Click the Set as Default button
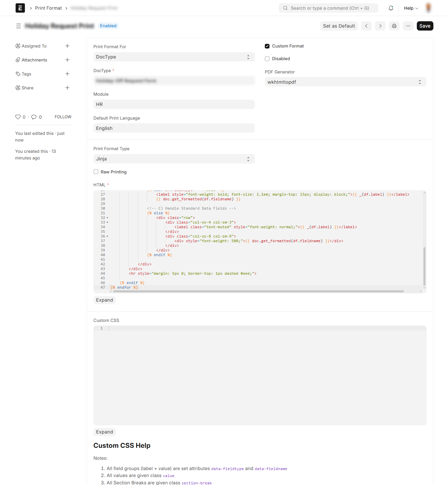This screenshot has width=448, height=485. coord(339,26)
